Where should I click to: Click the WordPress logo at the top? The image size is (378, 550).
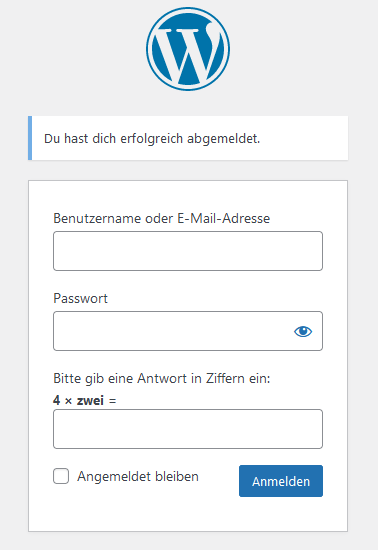click(188, 49)
